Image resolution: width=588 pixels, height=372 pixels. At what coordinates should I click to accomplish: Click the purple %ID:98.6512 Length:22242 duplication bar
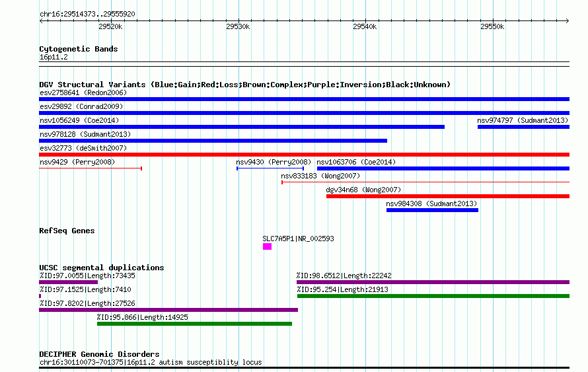[x=433, y=282]
